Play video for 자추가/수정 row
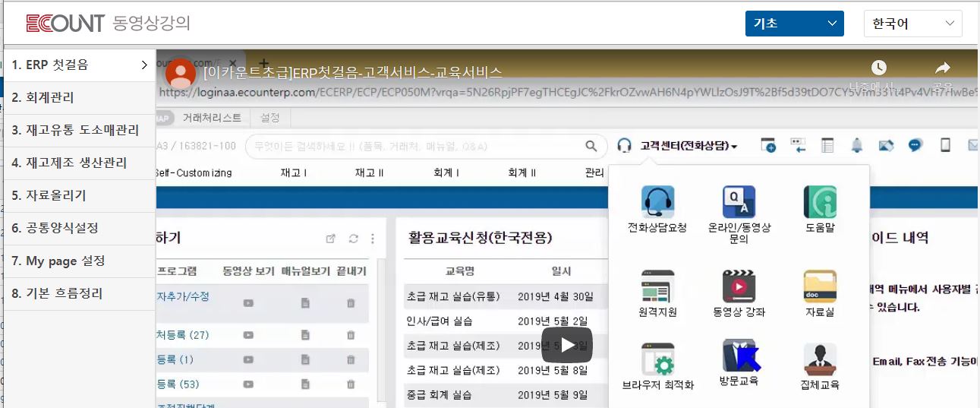The height and width of the screenshot is (408, 980). coord(248,302)
